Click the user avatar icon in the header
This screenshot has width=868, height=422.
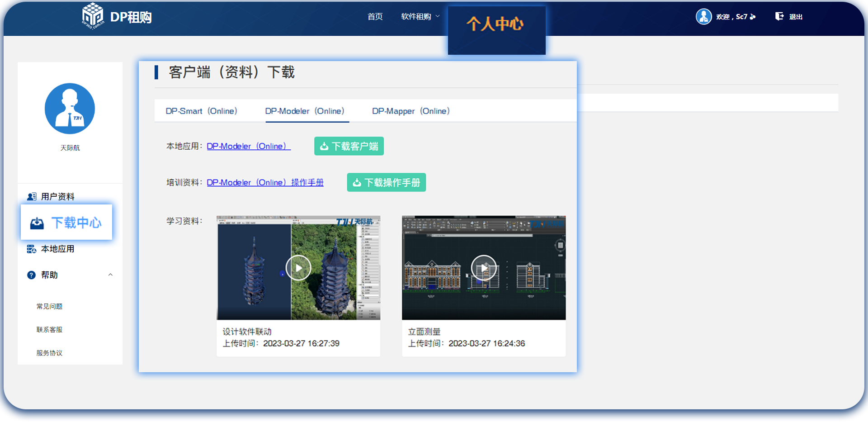[x=703, y=16]
